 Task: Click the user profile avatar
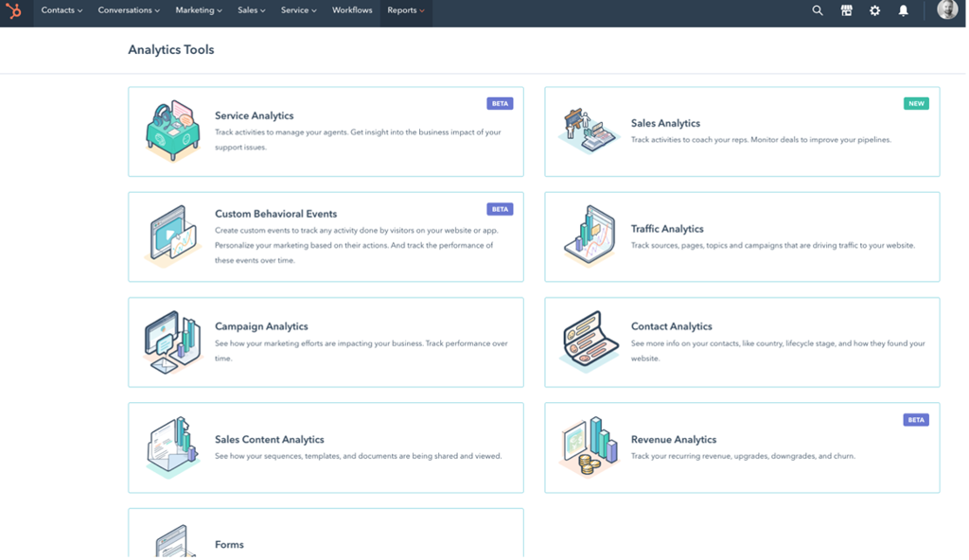[x=947, y=10]
